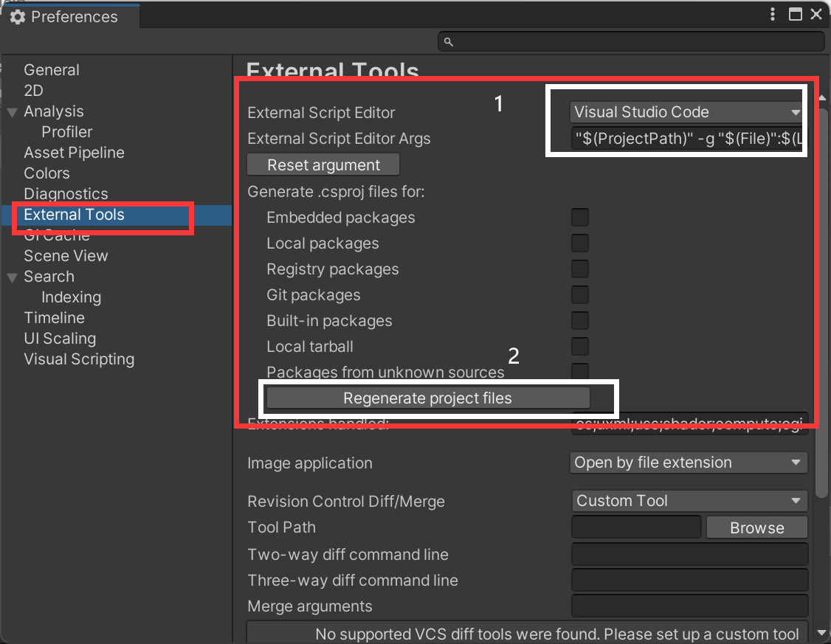Click the 'Generate .csproj files for:' label

click(x=336, y=192)
